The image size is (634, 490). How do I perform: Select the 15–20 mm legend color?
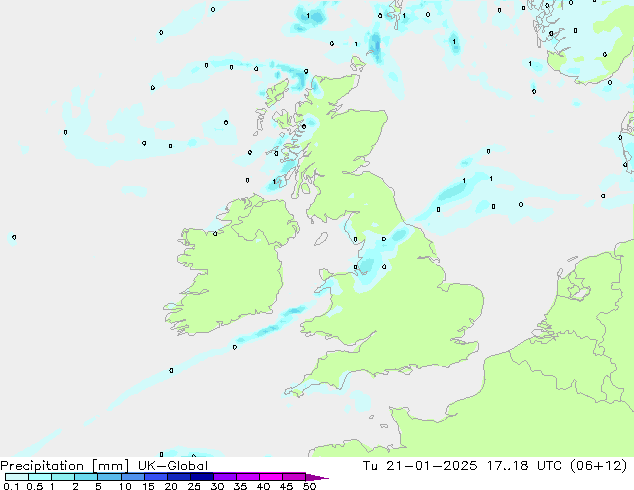coord(156,477)
